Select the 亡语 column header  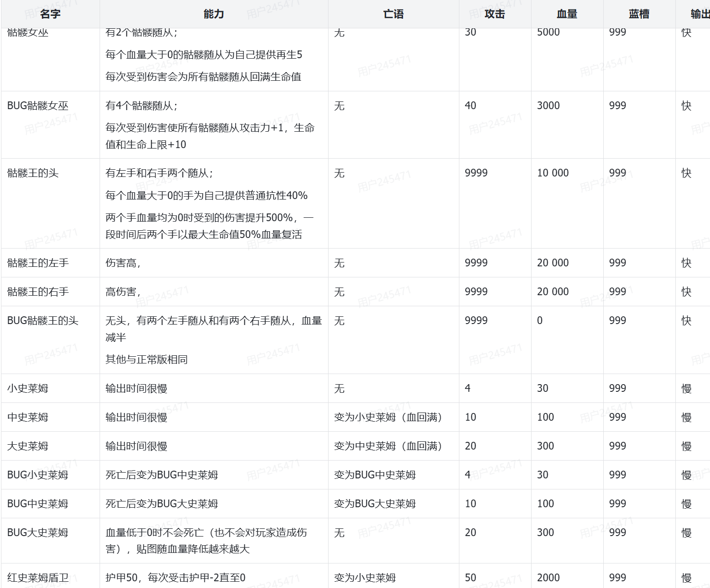pos(393,14)
